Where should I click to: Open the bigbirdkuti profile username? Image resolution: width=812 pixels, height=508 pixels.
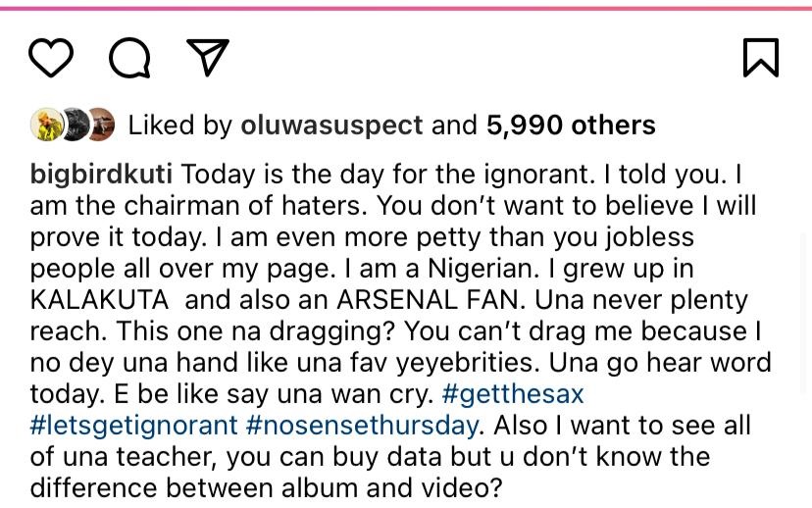101,175
